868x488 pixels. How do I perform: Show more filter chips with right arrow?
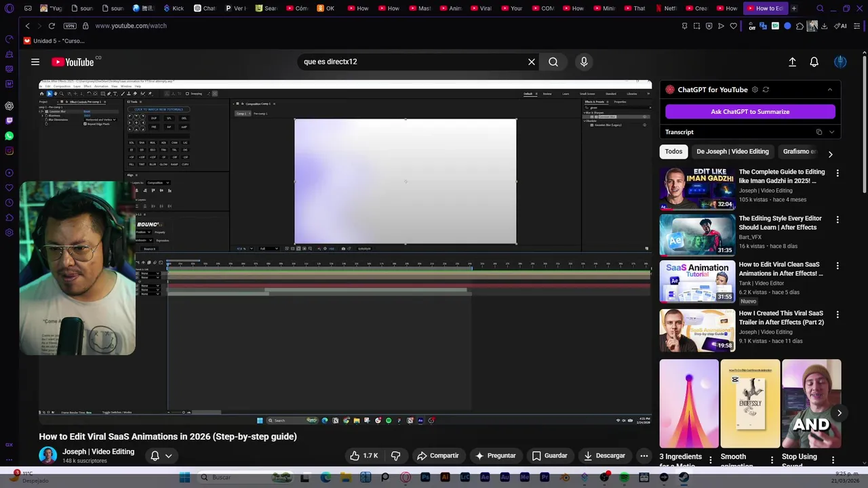[830, 154]
